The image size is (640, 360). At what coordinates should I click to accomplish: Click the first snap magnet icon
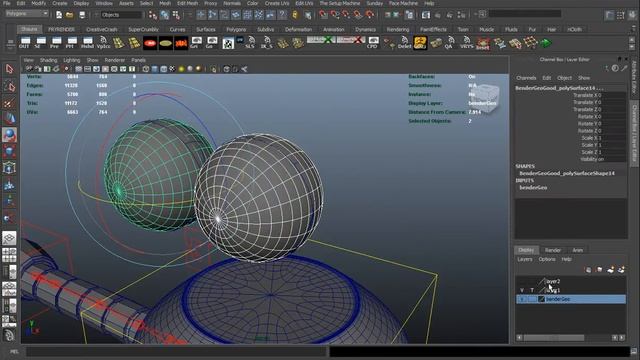(x=323, y=15)
